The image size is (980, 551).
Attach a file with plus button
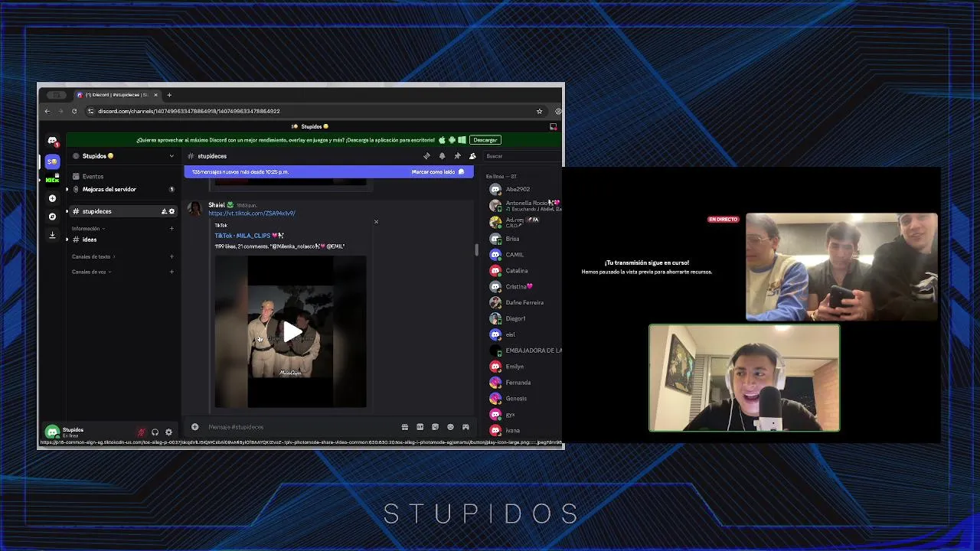tap(194, 427)
